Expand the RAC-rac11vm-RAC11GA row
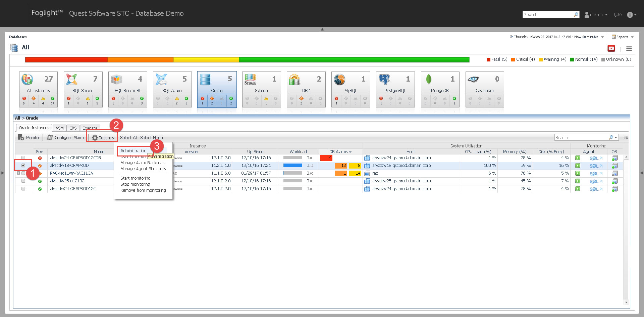Image resolution: width=644 pixels, height=317 pixels. (x=18, y=173)
